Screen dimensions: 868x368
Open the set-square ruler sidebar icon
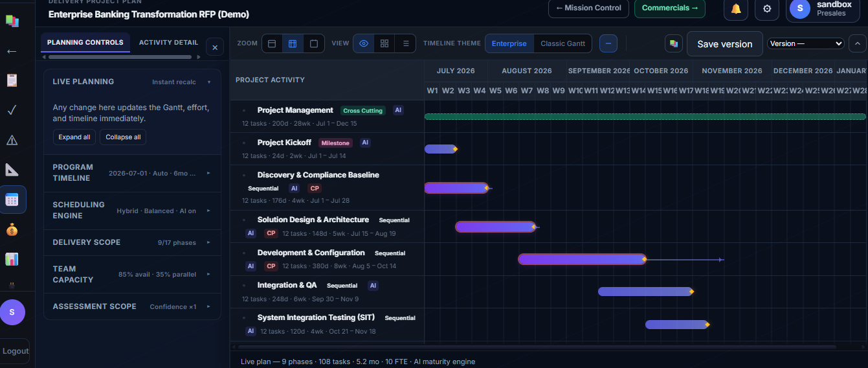pyautogui.click(x=12, y=170)
